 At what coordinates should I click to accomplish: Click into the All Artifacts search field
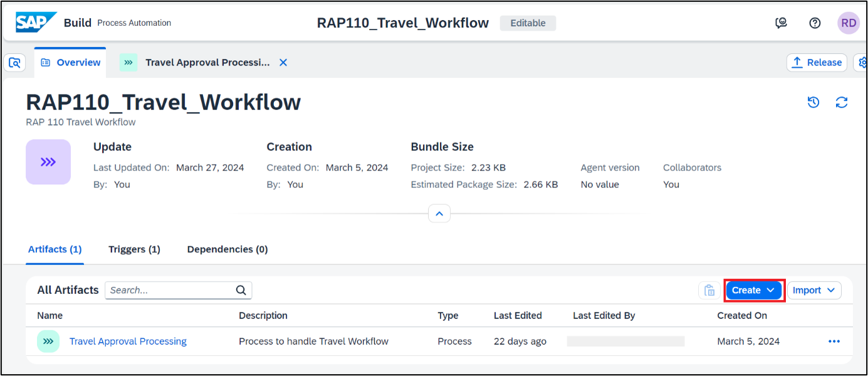tap(178, 290)
